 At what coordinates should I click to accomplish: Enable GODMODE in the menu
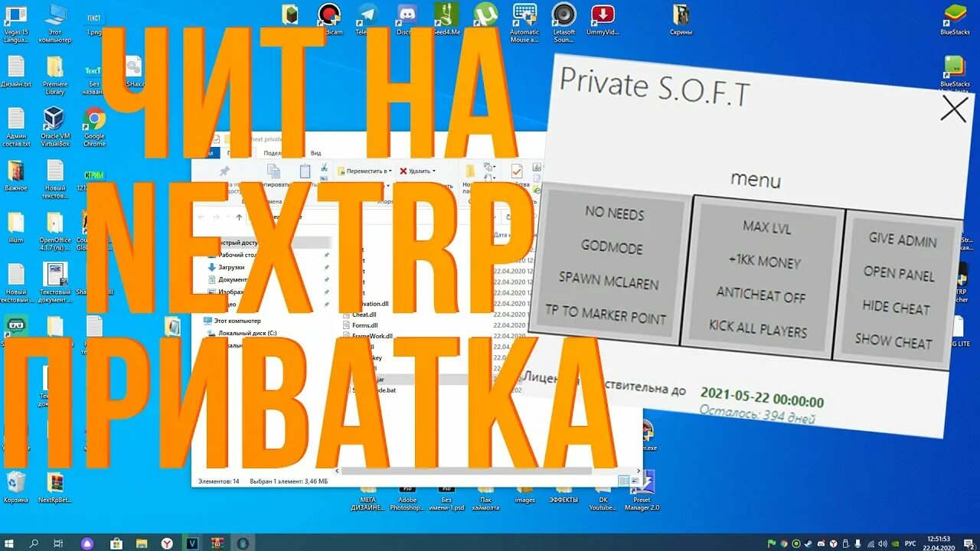pos(612,246)
